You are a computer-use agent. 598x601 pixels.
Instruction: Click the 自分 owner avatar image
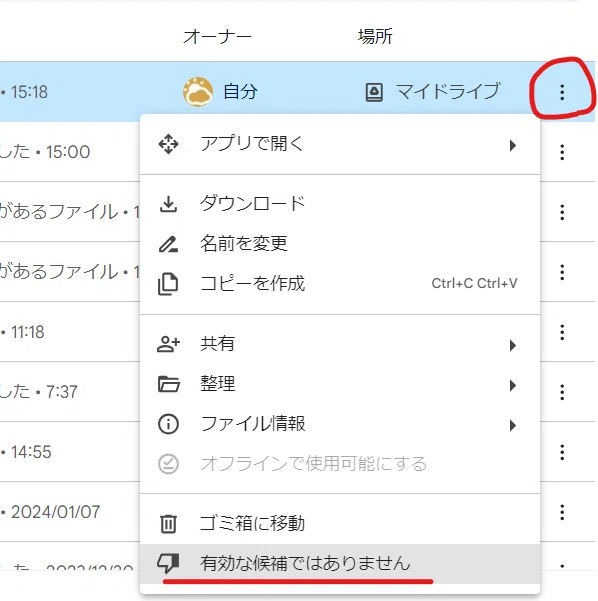(x=198, y=92)
